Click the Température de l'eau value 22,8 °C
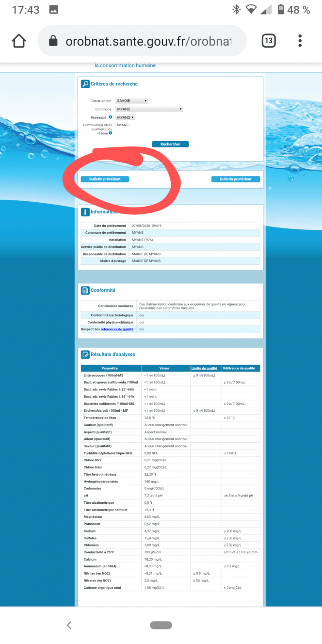The height and width of the screenshot is (644, 322). pyautogui.click(x=150, y=418)
